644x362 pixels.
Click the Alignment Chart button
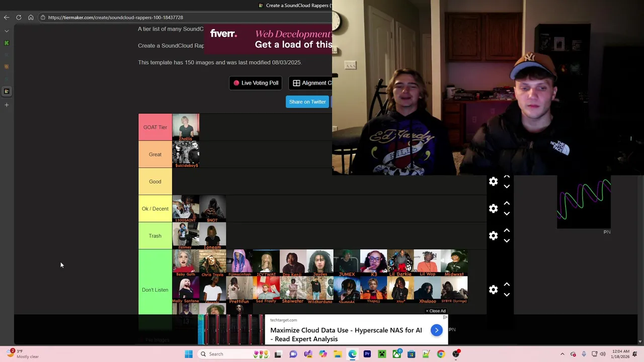coord(310,83)
